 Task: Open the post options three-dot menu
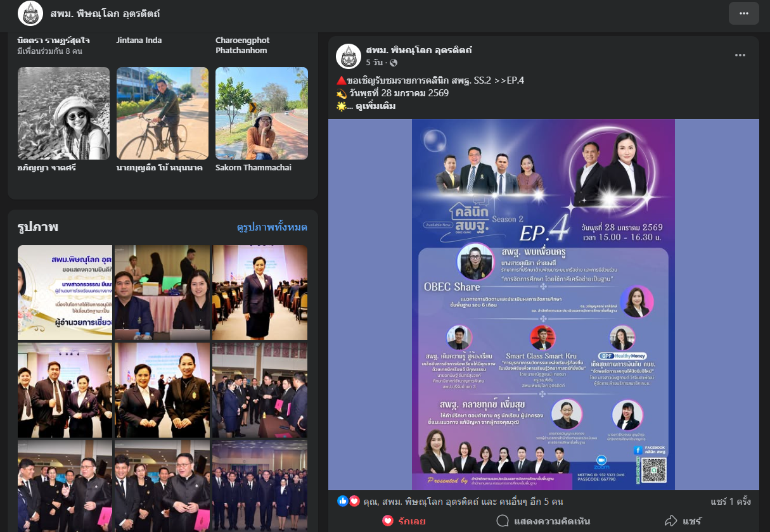[740, 55]
